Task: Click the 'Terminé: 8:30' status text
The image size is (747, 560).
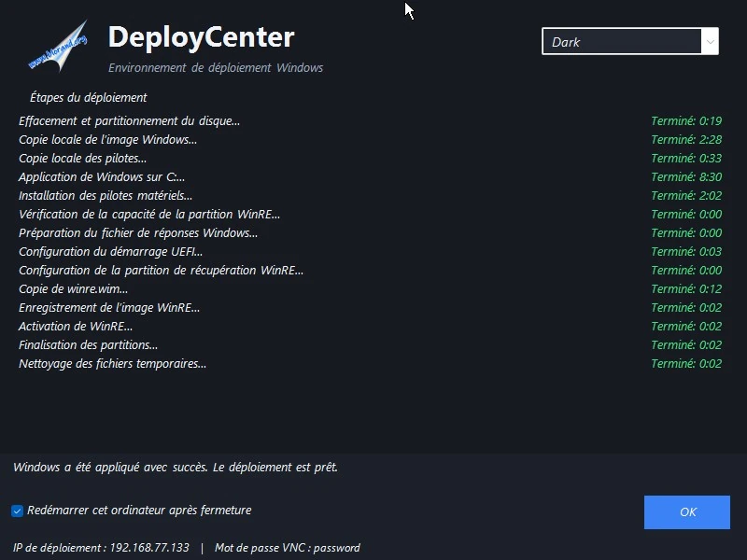Action: (686, 176)
